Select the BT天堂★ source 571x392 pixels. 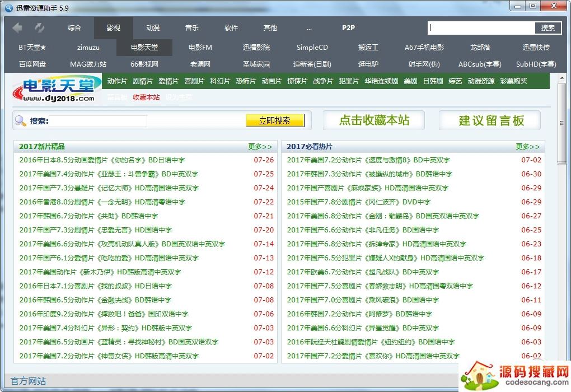32,48
